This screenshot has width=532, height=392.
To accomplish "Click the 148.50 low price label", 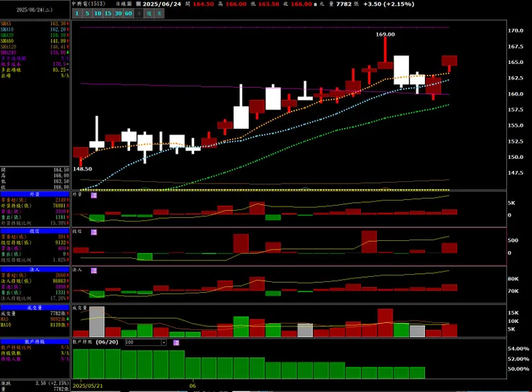I will [x=83, y=169].
